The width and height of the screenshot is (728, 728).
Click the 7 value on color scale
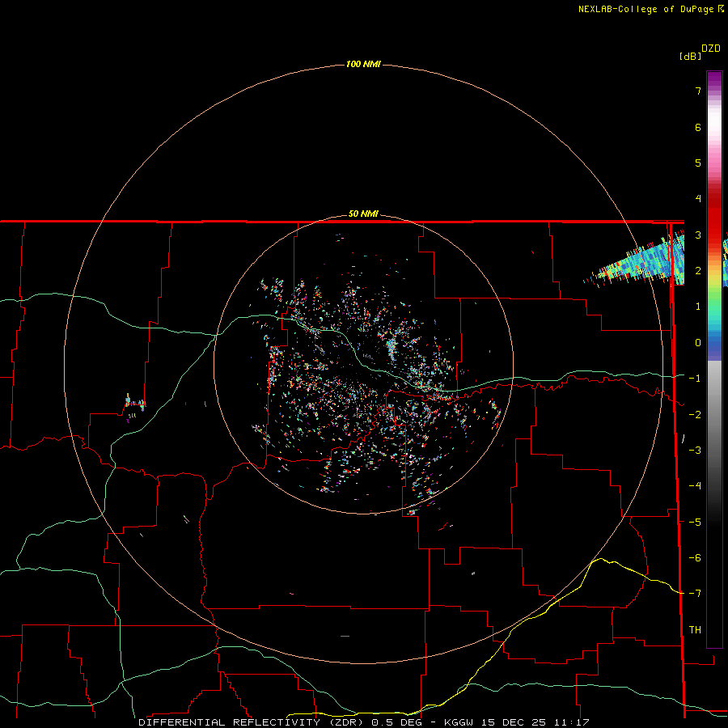point(698,91)
